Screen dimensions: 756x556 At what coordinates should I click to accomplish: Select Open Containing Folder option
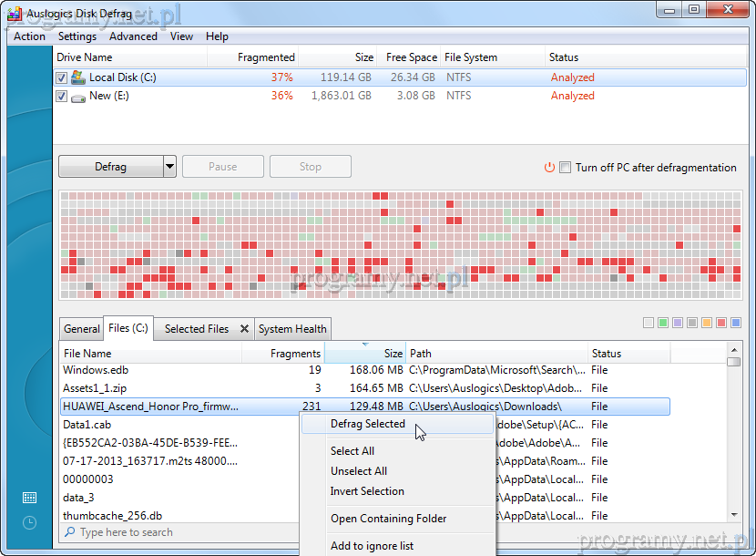tap(388, 519)
